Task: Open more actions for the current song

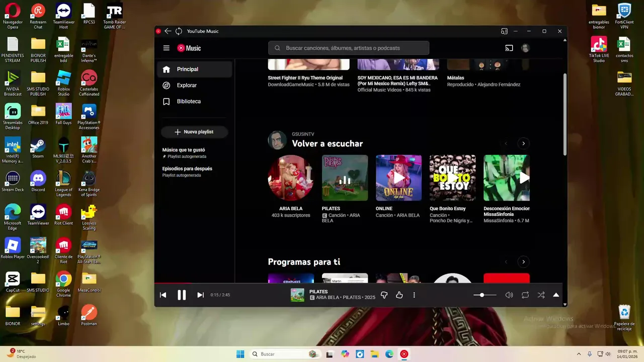Action: [x=414, y=295]
